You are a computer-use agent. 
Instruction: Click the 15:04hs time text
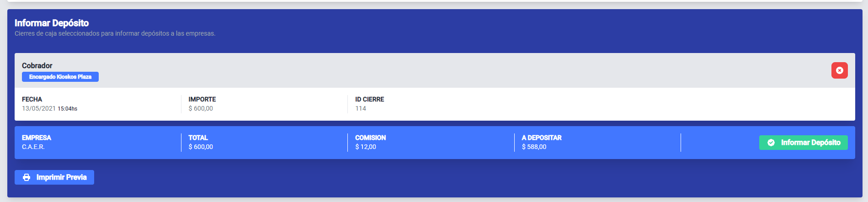pos(67,109)
